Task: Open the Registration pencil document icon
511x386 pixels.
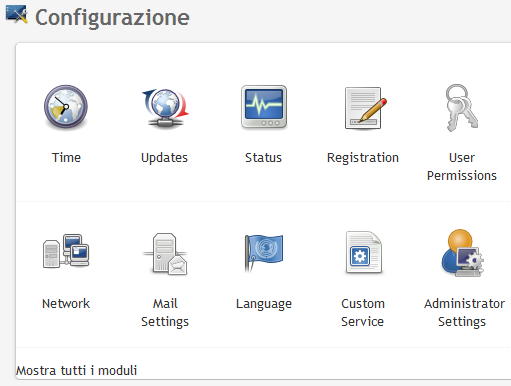Action: [x=365, y=108]
